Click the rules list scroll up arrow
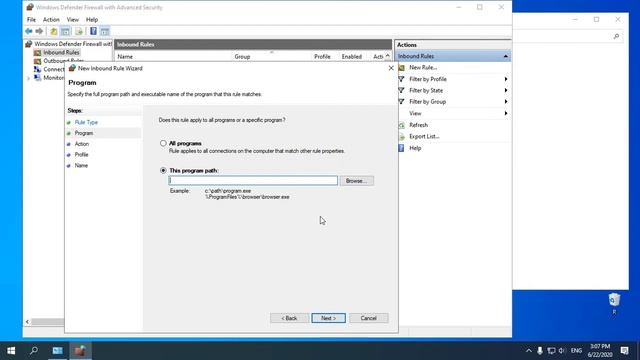The width and height of the screenshot is (640, 360). coord(387,56)
